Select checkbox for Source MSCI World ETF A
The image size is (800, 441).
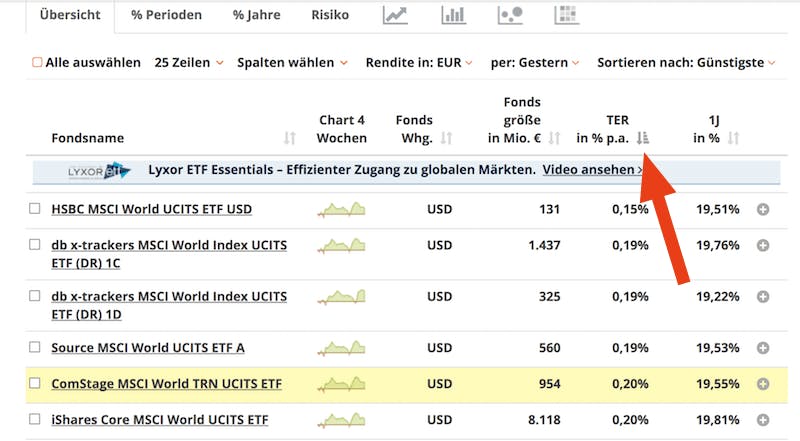click(x=35, y=347)
